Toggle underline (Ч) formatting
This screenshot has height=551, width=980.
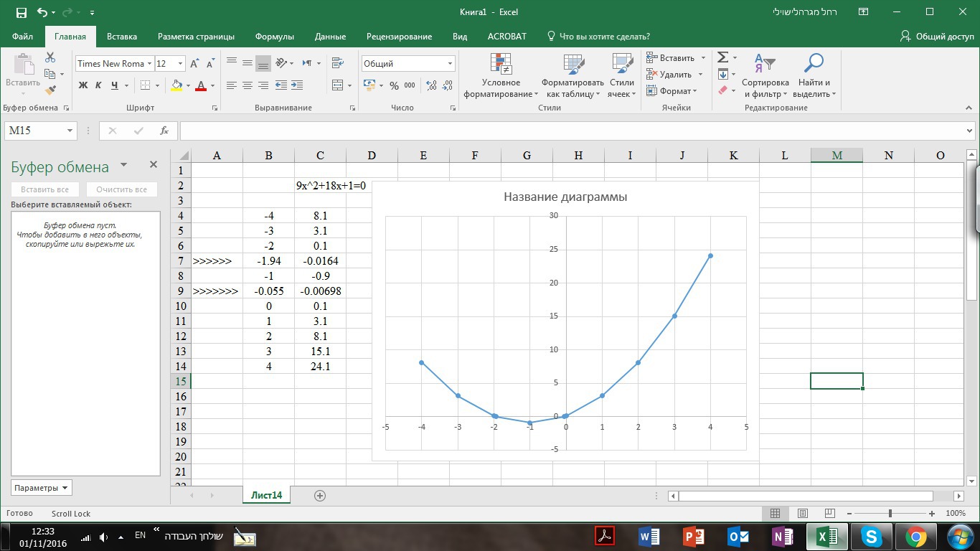tap(115, 85)
